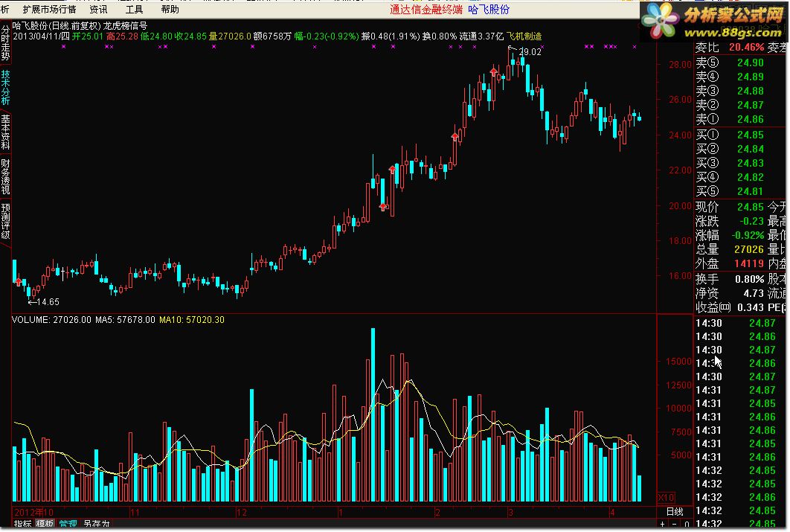Image resolution: width=790 pixels, height=532 pixels.
Task: Click the month 12 marker on the time axis
Action: (x=242, y=513)
